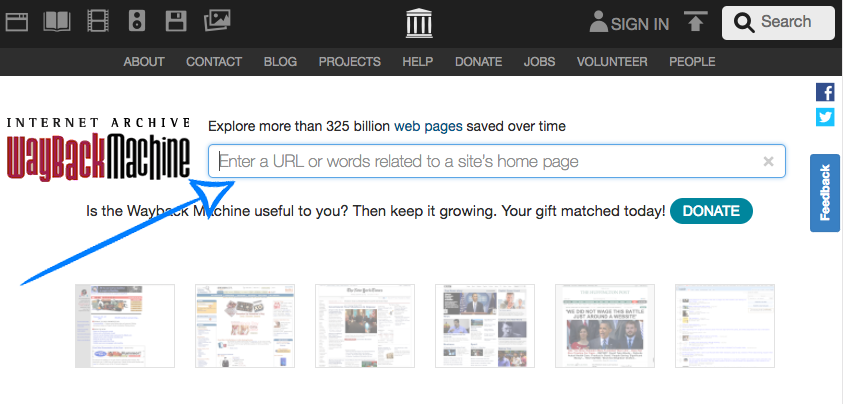The height and width of the screenshot is (404, 843).
Task: Go to Internet Archive home logo
Action: [419, 24]
